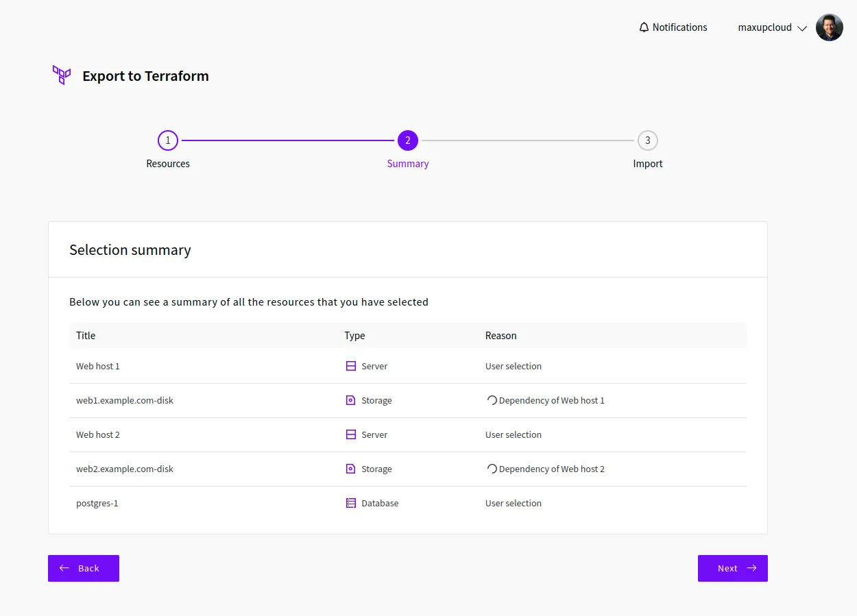857x616 pixels.
Task: Select the postgres-1 row title
Action: pos(97,504)
